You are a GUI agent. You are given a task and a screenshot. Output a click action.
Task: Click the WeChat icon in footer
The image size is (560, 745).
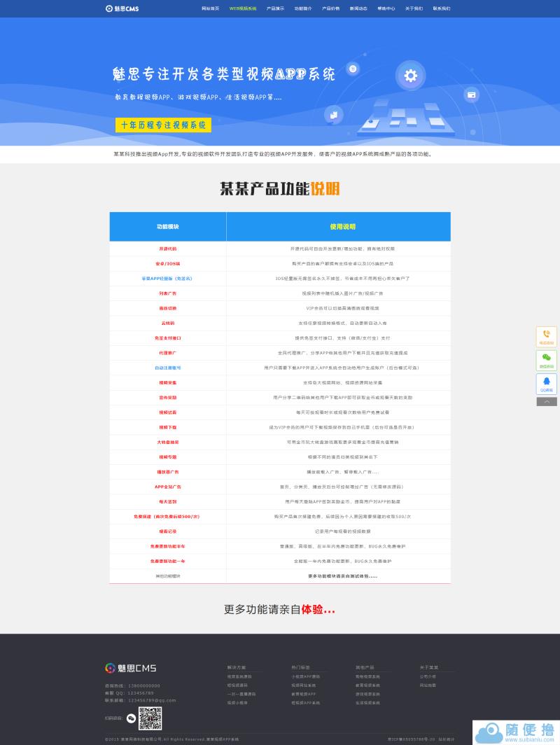[130, 718]
